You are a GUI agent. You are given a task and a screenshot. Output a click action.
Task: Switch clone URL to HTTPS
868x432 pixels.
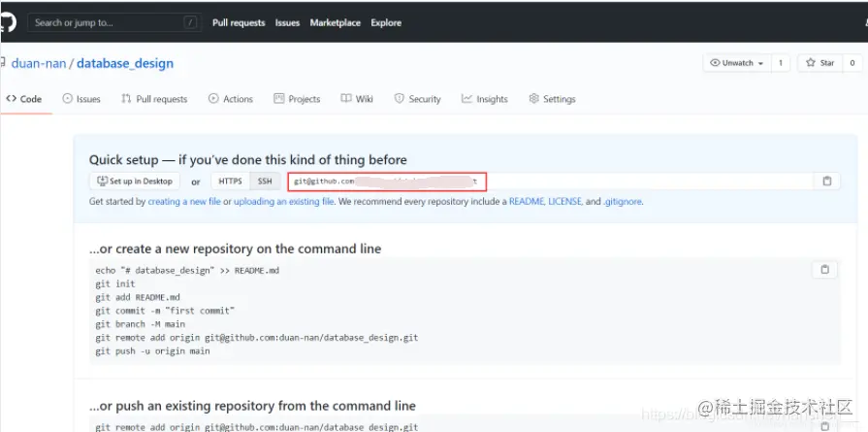230,182
